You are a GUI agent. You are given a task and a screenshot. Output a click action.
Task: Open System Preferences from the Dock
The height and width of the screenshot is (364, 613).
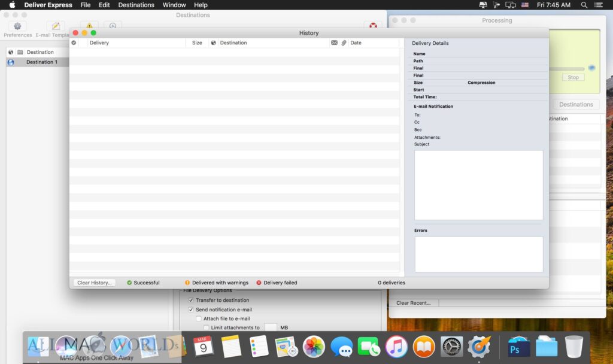click(451, 347)
